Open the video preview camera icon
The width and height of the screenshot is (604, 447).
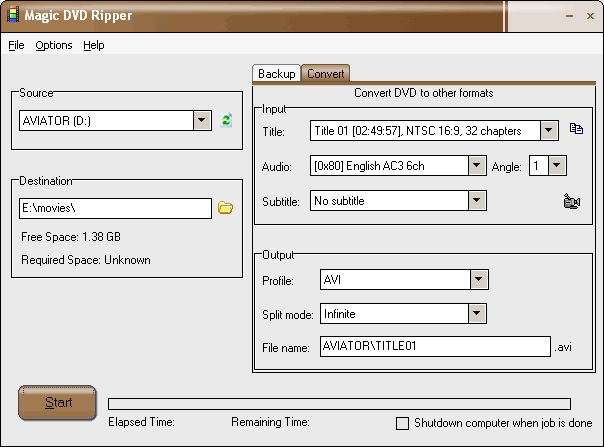572,202
